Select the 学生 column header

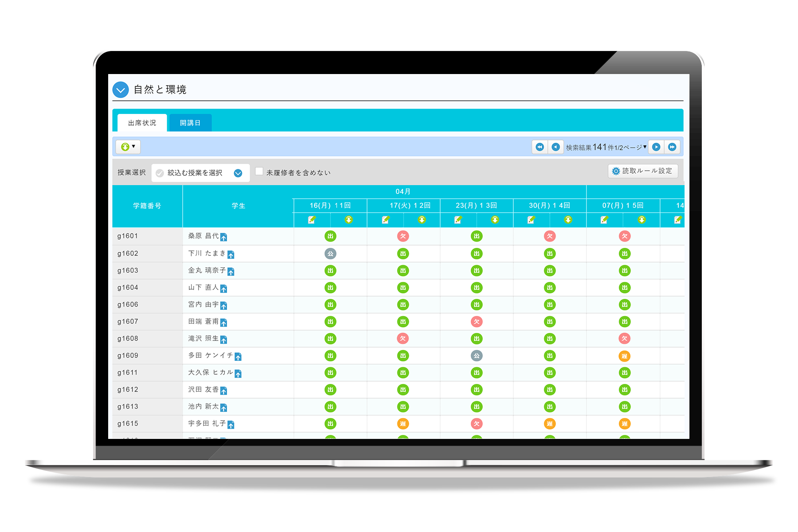(238, 206)
